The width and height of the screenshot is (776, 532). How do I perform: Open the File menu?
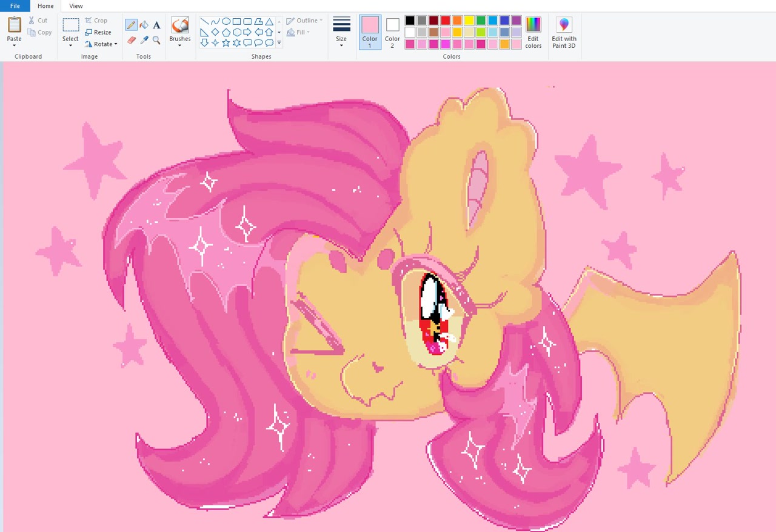[x=15, y=6]
